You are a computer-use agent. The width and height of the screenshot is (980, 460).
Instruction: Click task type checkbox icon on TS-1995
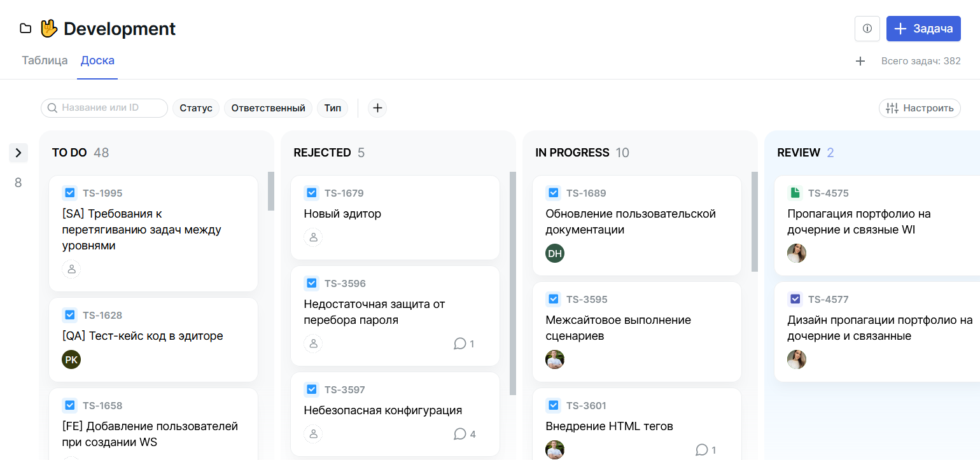70,193
